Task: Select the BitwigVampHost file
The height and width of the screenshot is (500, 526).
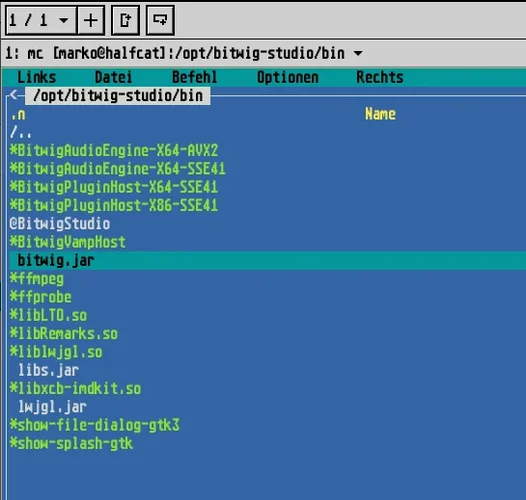Action: (68, 242)
